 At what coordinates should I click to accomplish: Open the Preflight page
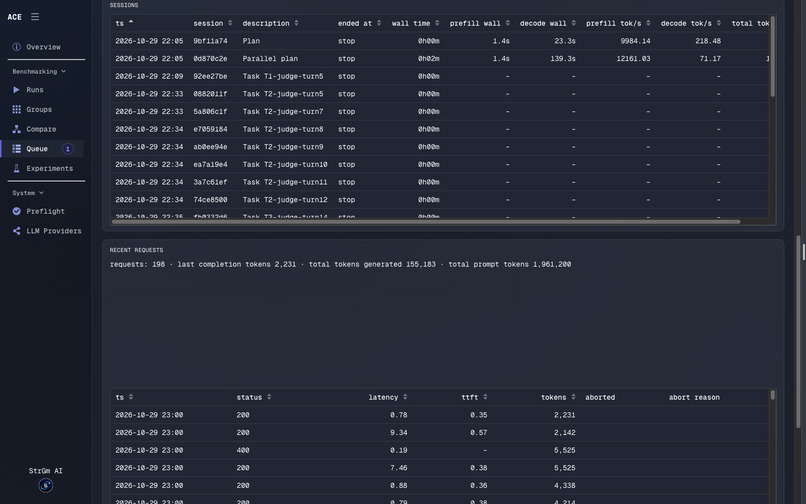pos(45,211)
